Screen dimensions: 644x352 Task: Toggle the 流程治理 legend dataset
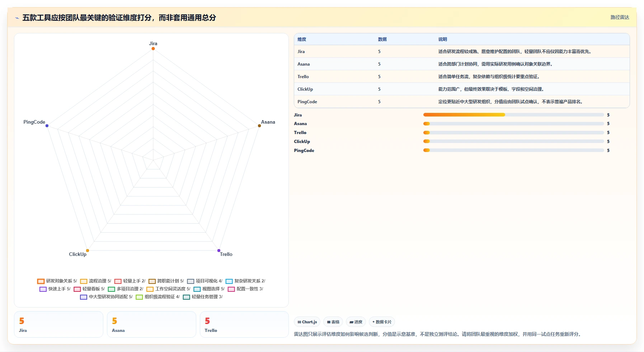pos(96,281)
